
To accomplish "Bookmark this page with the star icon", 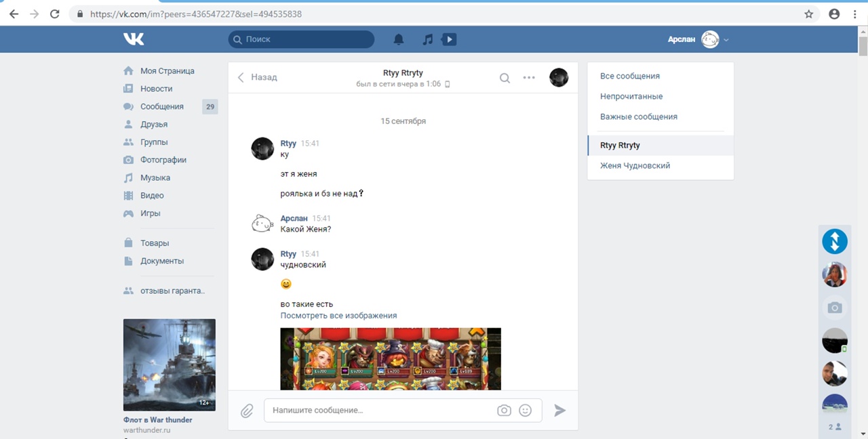I will (x=808, y=14).
